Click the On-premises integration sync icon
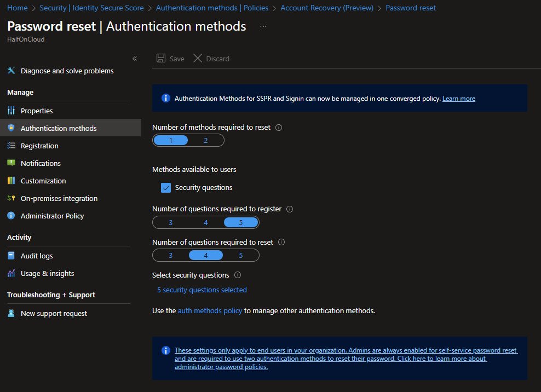Viewport: 541px width, 392px height. coord(11,198)
